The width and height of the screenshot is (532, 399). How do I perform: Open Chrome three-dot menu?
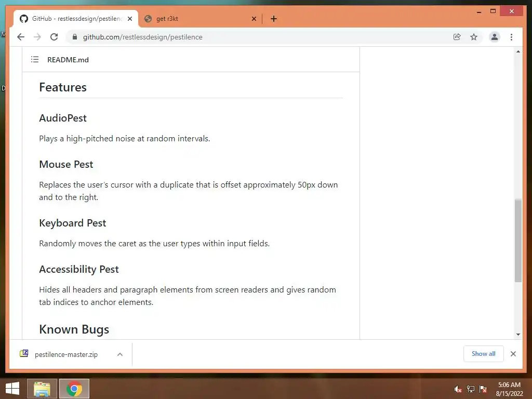(511, 37)
